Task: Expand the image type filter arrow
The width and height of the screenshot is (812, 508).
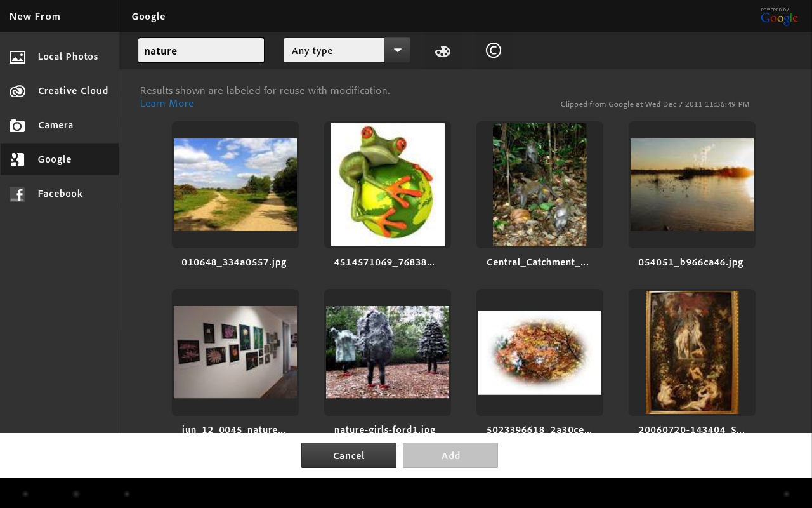Action: click(397, 50)
